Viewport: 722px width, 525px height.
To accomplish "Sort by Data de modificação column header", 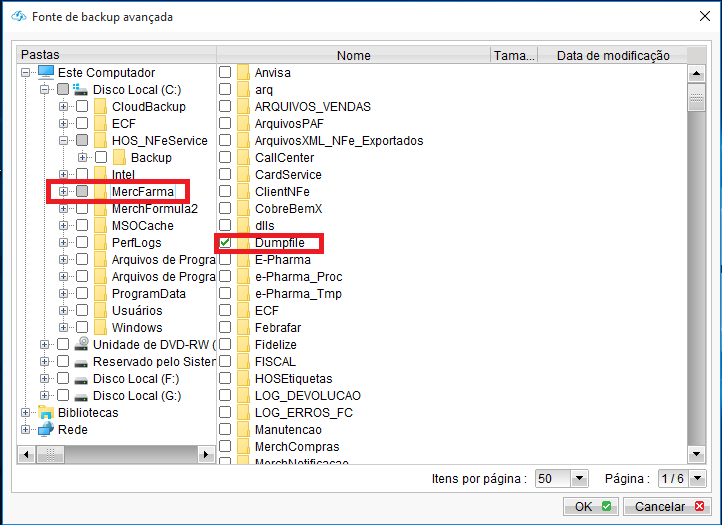I will (x=612, y=56).
